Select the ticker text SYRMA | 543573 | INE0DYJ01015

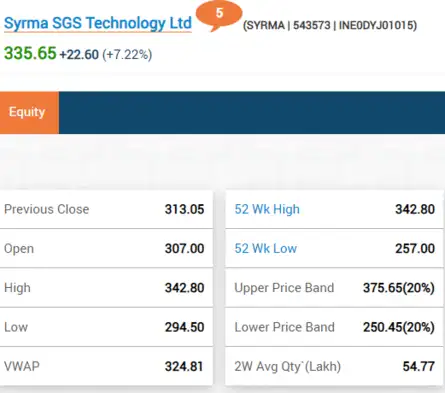pos(330,26)
